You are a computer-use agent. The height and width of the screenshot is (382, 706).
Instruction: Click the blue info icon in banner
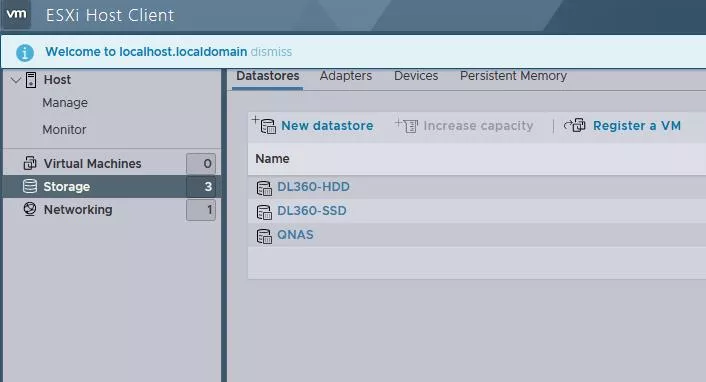click(25, 53)
